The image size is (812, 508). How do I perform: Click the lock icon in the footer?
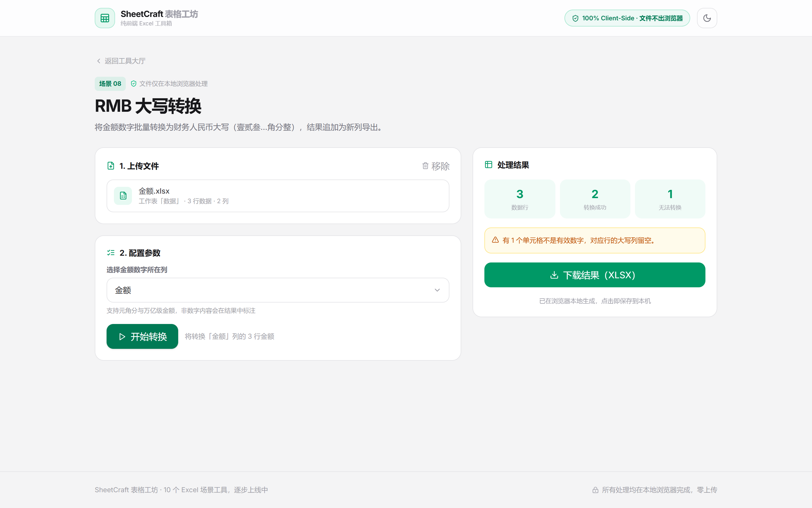595,490
